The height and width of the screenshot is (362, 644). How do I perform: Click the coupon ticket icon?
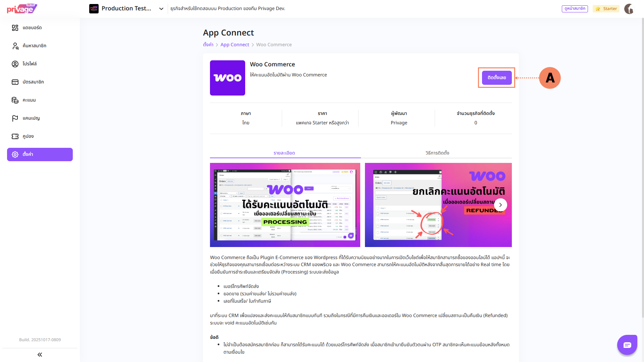pos(15,136)
